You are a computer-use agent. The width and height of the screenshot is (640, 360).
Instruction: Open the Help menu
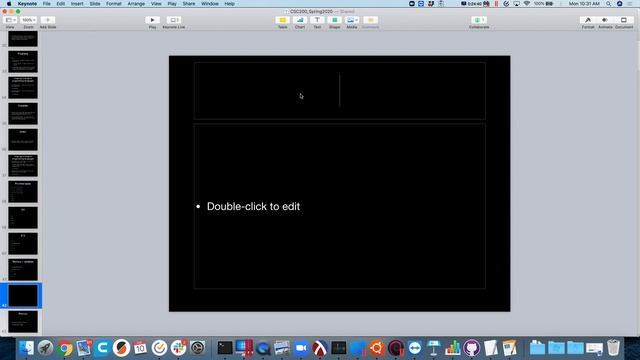229,4
